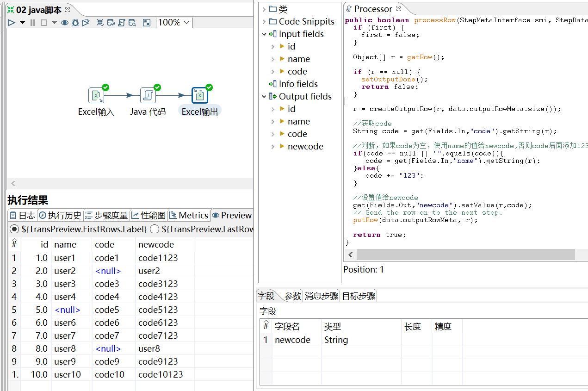The height and width of the screenshot is (391, 588).
Task: Collapse the Output fields tree section
Action: pos(264,96)
